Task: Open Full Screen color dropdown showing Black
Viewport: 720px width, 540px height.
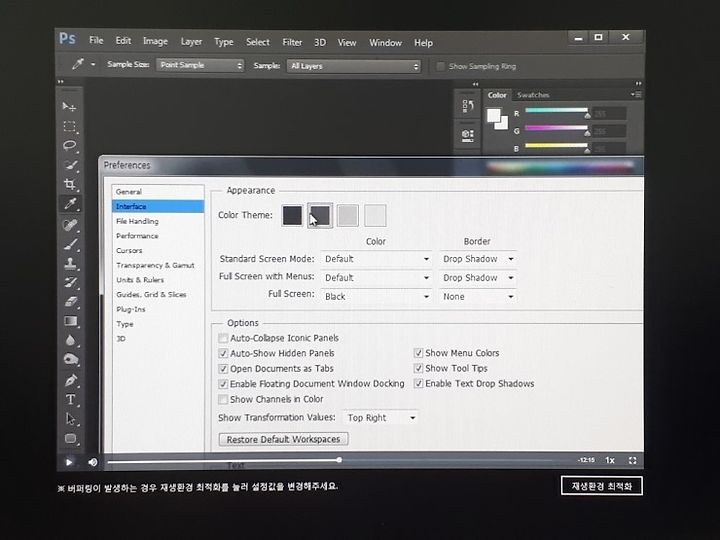Action: [377, 297]
